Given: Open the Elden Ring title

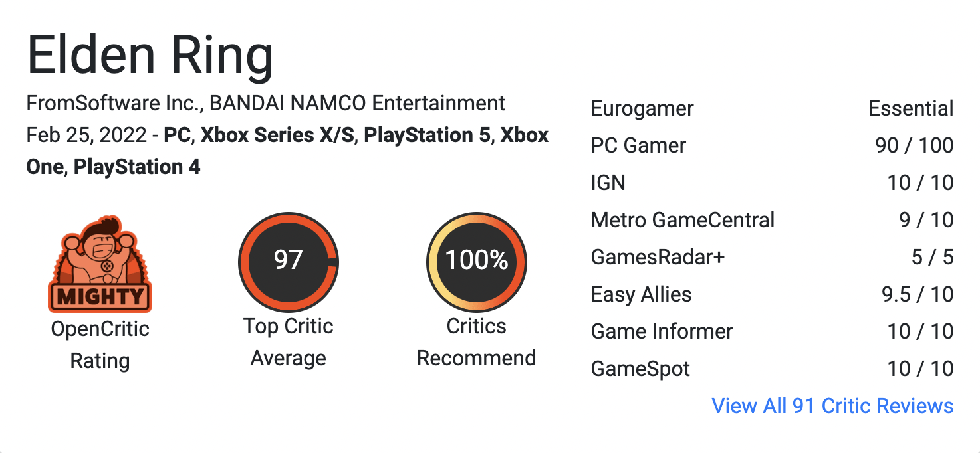Looking at the screenshot, I should [150, 55].
